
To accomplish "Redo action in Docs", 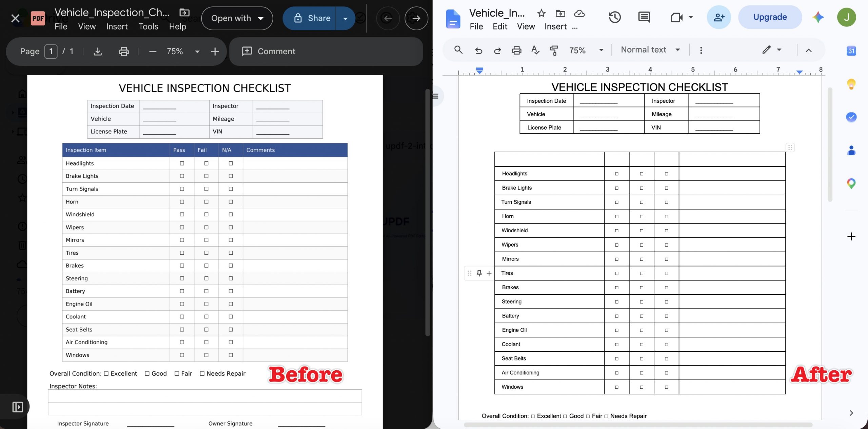I will coord(497,51).
